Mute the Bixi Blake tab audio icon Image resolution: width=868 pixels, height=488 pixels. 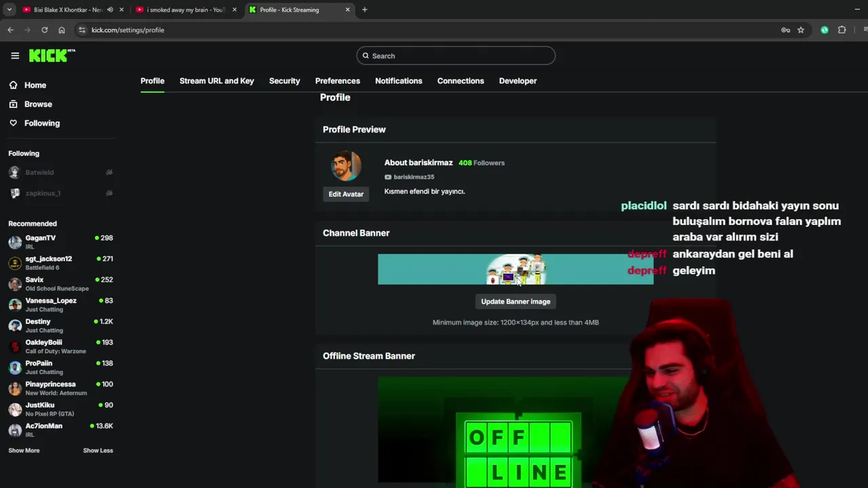coord(110,9)
